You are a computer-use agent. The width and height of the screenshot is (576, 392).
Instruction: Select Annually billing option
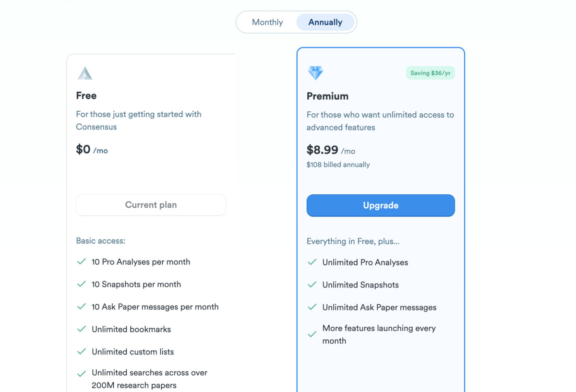(325, 22)
